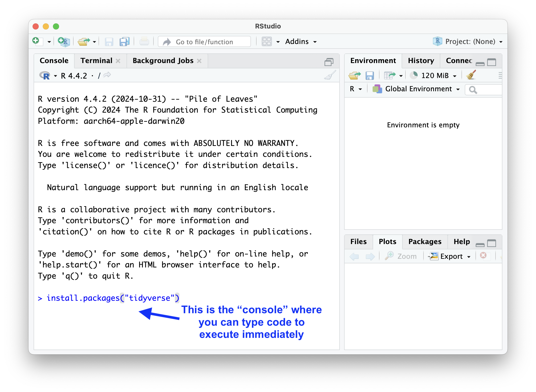Create a new R project icon
Screen dimensions: 536x392
[x=64, y=42]
